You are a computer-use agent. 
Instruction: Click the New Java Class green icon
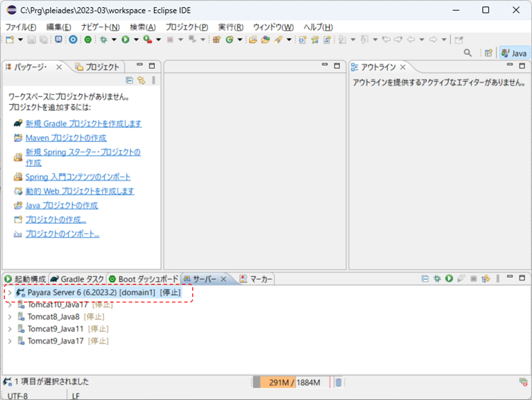(230, 40)
